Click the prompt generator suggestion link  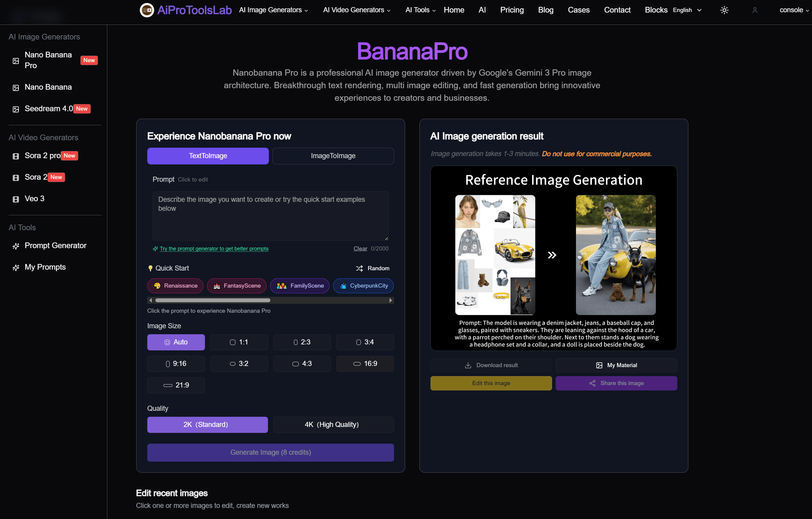pos(214,249)
